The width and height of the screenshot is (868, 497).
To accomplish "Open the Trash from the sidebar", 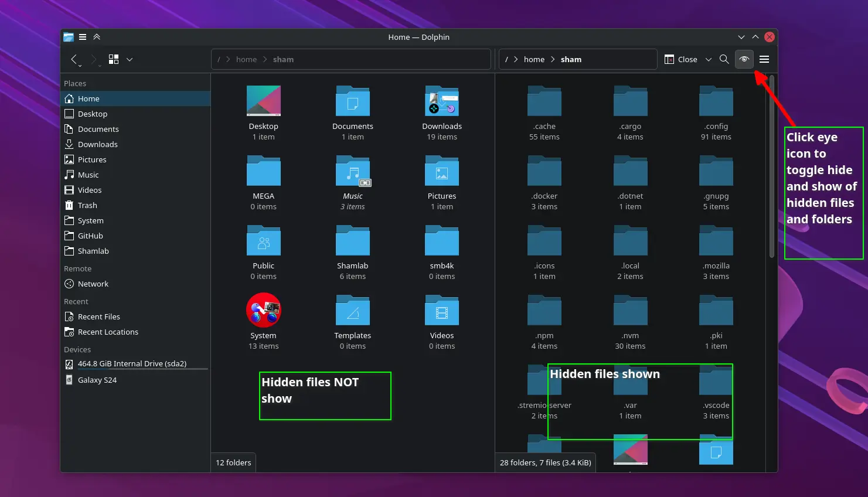I will click(87, 205).
